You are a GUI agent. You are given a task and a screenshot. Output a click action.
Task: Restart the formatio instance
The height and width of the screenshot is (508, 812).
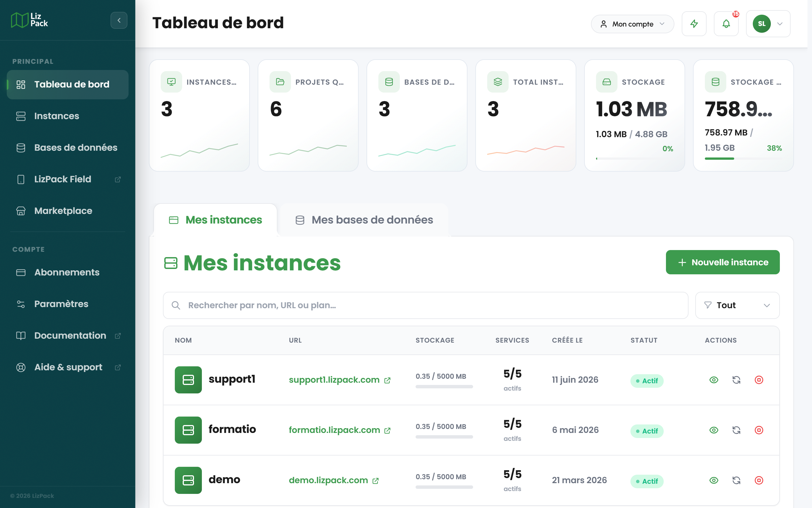click(736, 430)
